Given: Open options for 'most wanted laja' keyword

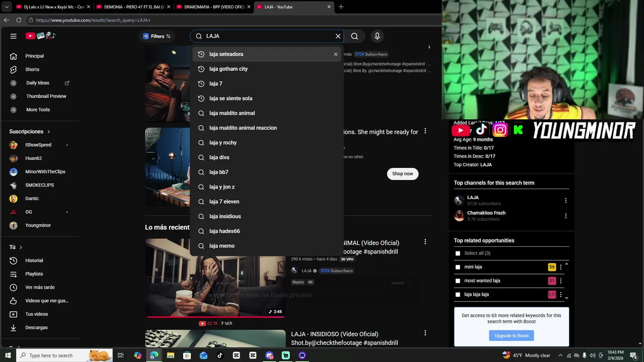Looking at the screenshot, I should pyautogui.click(x=561, y=281).
